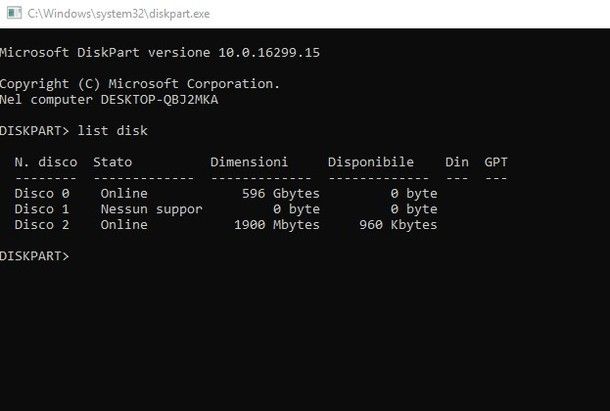Click the 'Dimensioni' column header

(x=249, y=162)
